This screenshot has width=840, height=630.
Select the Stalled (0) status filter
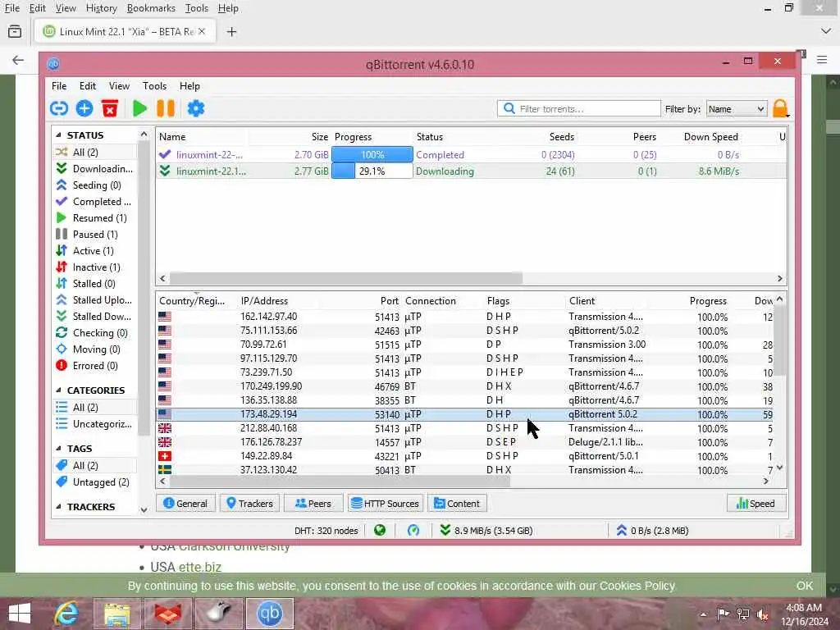tap(94, 284)
